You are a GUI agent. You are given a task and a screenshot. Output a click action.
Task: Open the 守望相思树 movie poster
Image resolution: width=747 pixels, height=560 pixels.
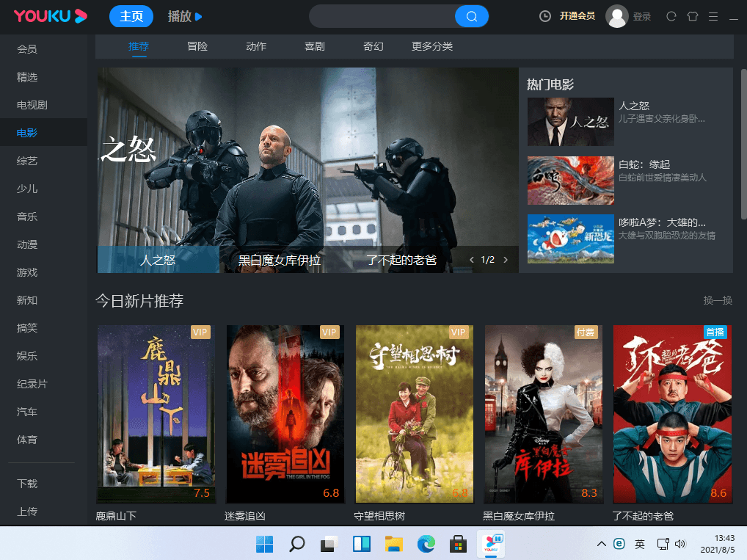click(x=415, y=414)
